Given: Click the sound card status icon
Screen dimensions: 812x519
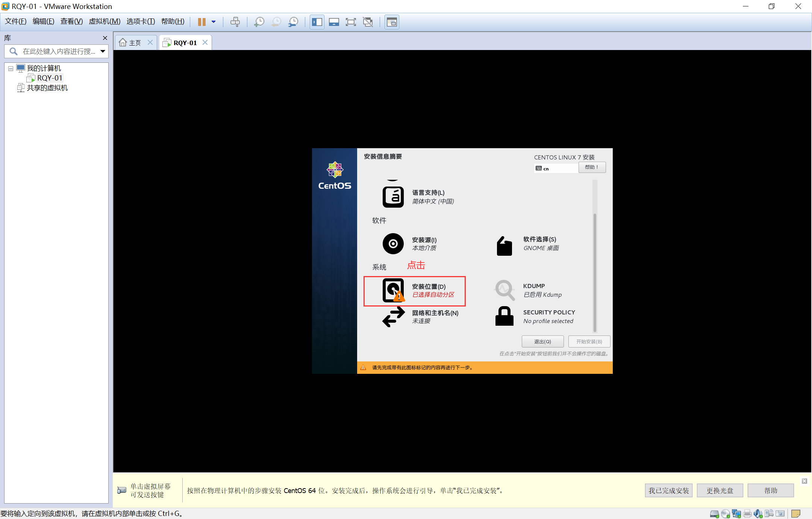Looking at the screenshot, I should click(x=758, y=513).
